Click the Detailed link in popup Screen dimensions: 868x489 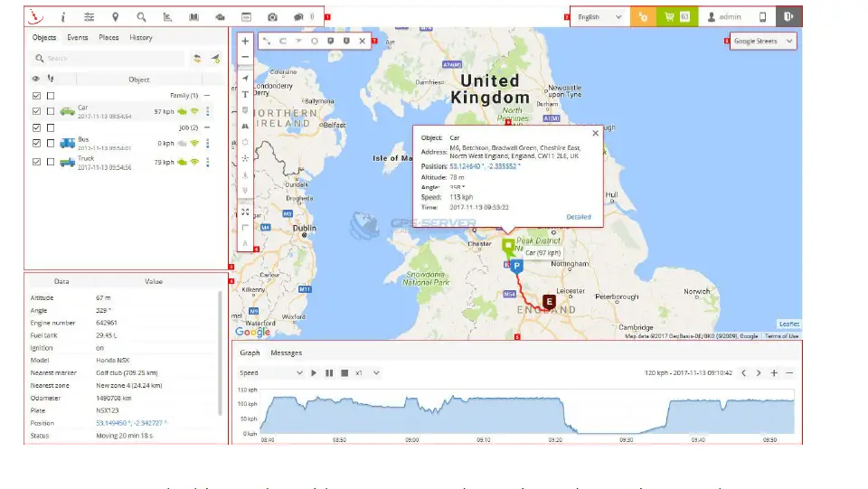coord(579,217)
